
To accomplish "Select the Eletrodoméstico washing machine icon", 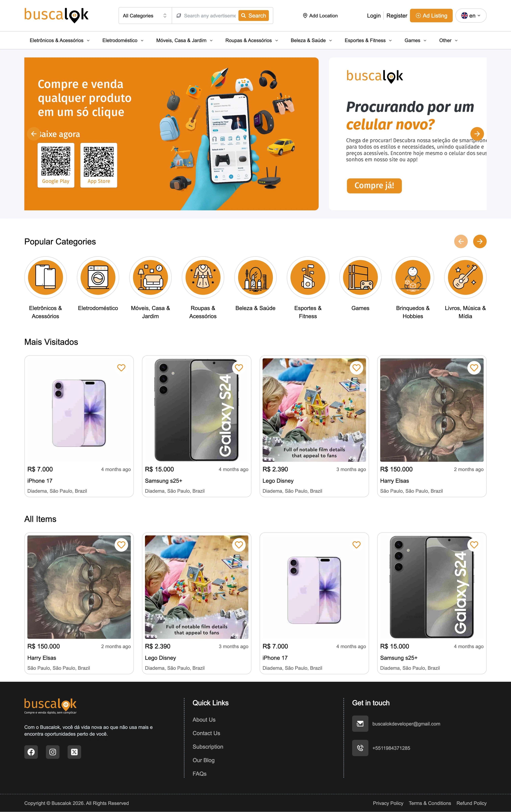I will tap(98, 277).
